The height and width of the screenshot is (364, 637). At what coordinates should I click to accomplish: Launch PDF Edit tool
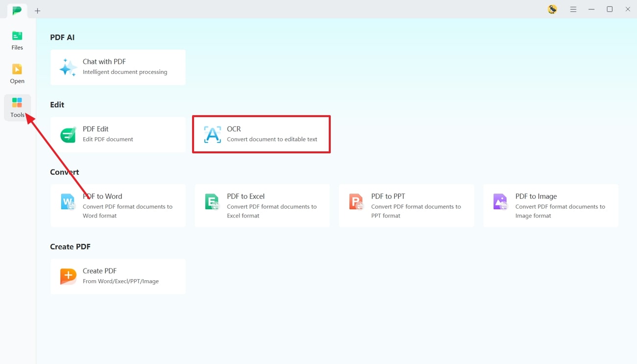point(118,134)
